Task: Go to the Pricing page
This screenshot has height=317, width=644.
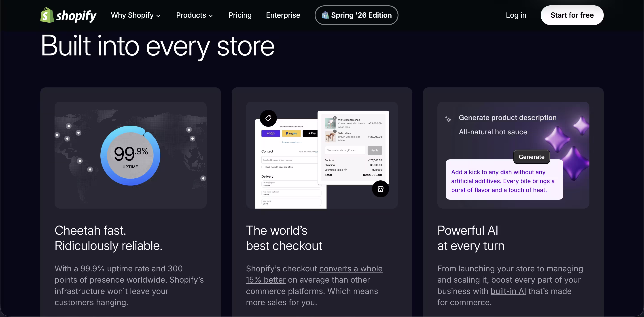Action: 240,15
